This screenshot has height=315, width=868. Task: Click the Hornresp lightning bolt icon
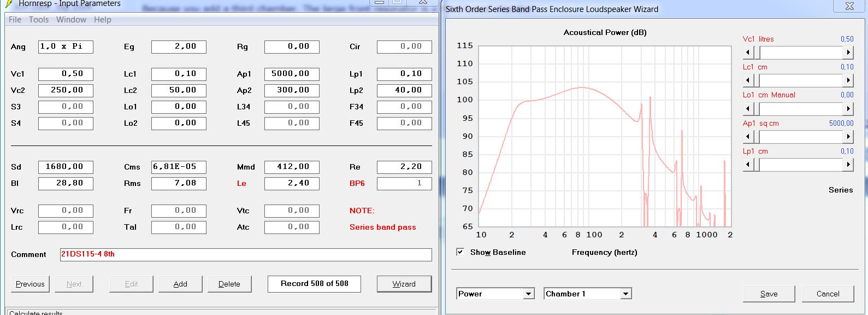coord(9,3)
